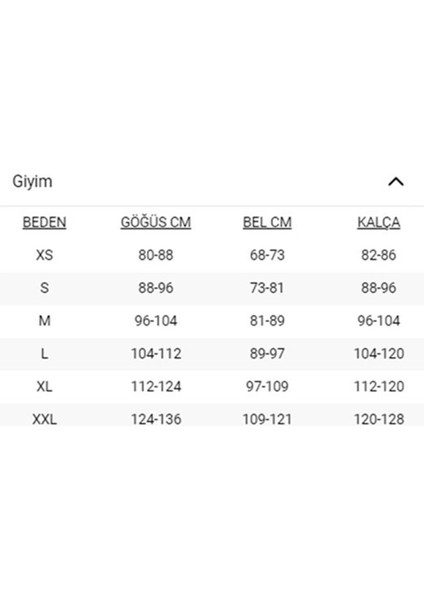Click the 120-128 hip value for XXL
Screen dimensions: 424x600
pos(379,419)
